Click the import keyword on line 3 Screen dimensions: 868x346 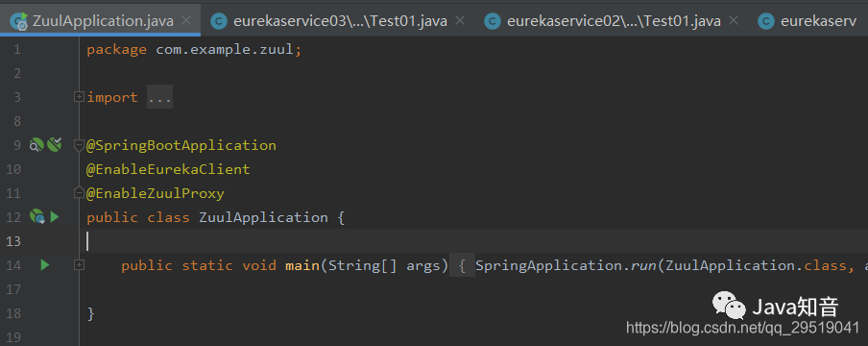[x=112, y=97]
